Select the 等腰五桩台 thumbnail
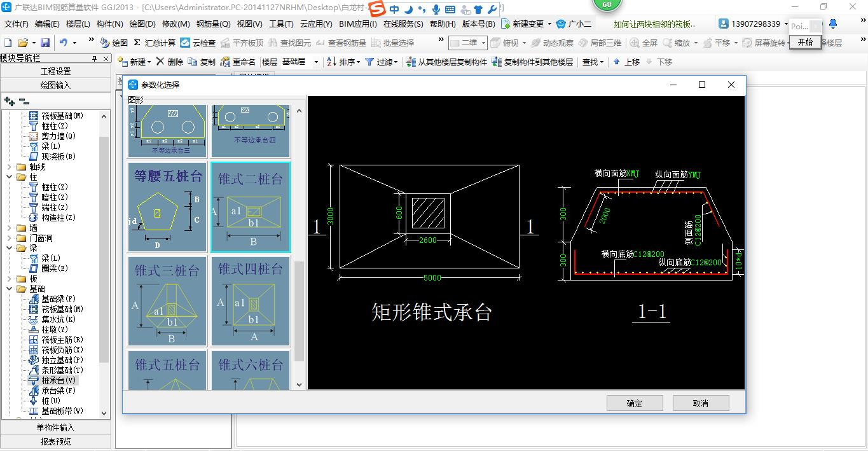The image size is (868, 451). point(167,207)
